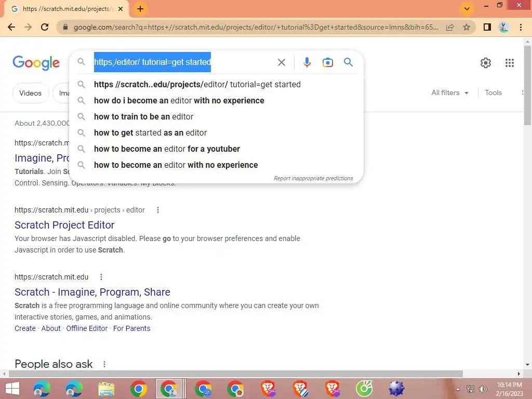Click the blue search magnifier button

(348, 62)
